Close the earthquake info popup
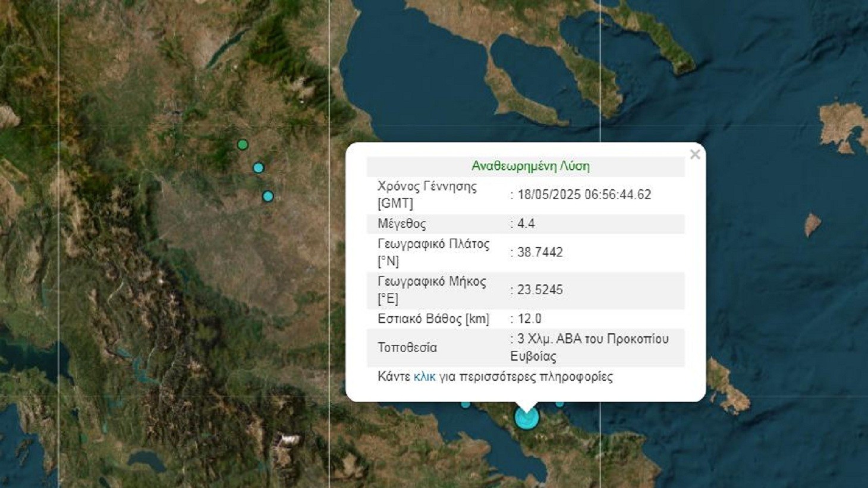The width and height of the screenshot is (868, 488). 695,155
